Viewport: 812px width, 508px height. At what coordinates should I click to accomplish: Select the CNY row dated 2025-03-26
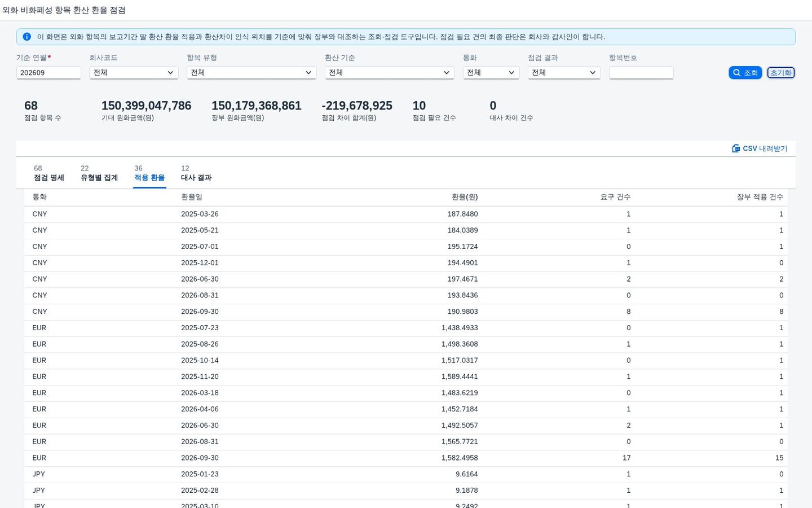tap(406, 214)
